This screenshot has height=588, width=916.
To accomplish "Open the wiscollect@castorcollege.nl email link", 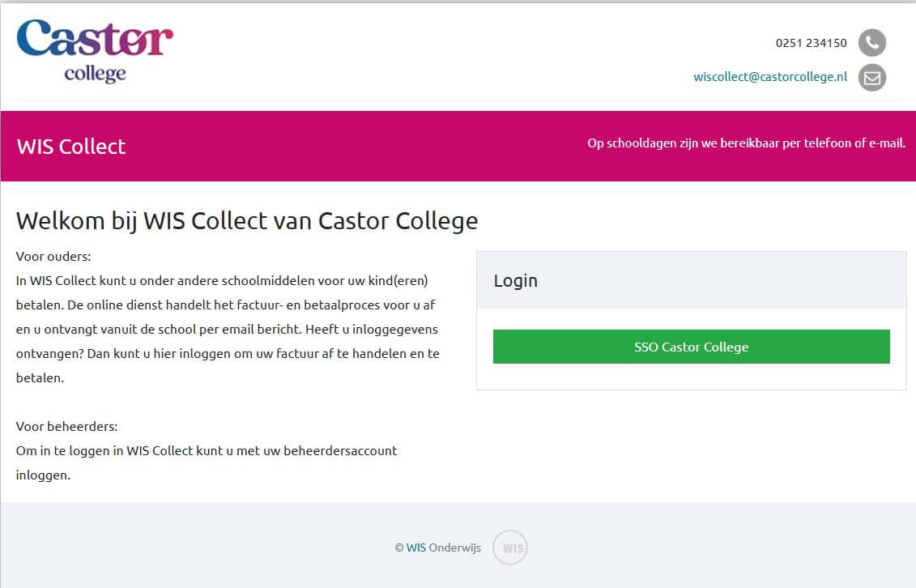I will click(x=770, y=77).
